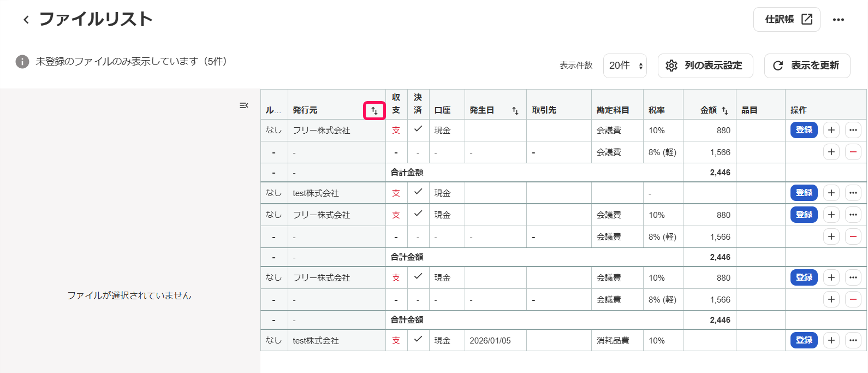
Task: Open 仕訳帳 in a new window
Action: [787, 20]
